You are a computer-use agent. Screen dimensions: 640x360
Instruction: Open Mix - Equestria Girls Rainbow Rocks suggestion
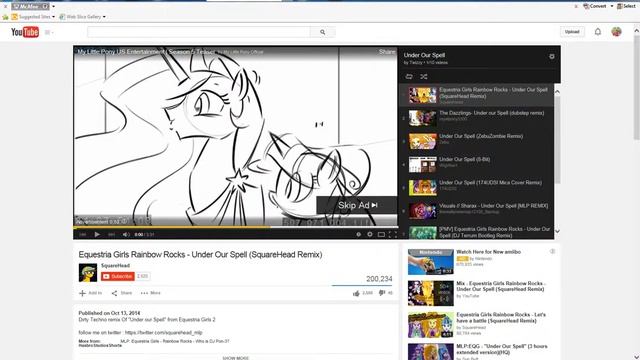500,286
